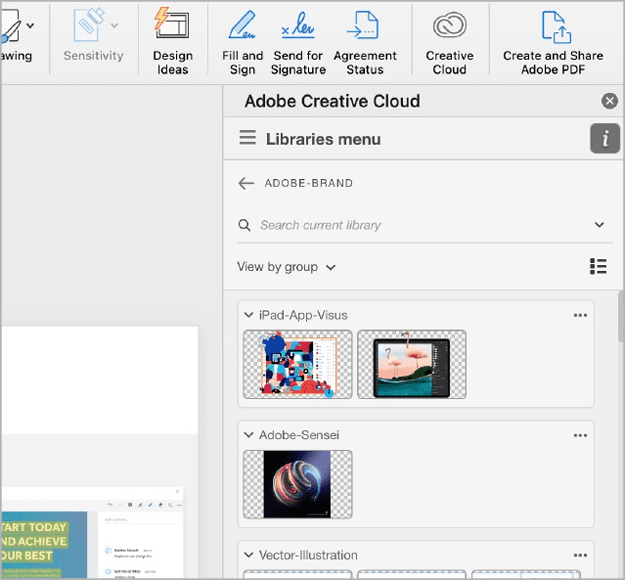Collapse the Vector-Illustration group

(249, 555)
